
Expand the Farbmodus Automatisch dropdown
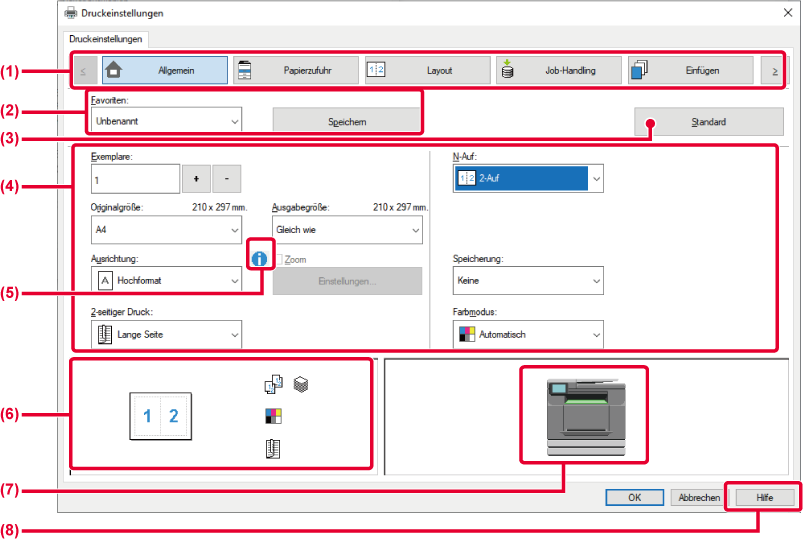[x=527, y=334]
